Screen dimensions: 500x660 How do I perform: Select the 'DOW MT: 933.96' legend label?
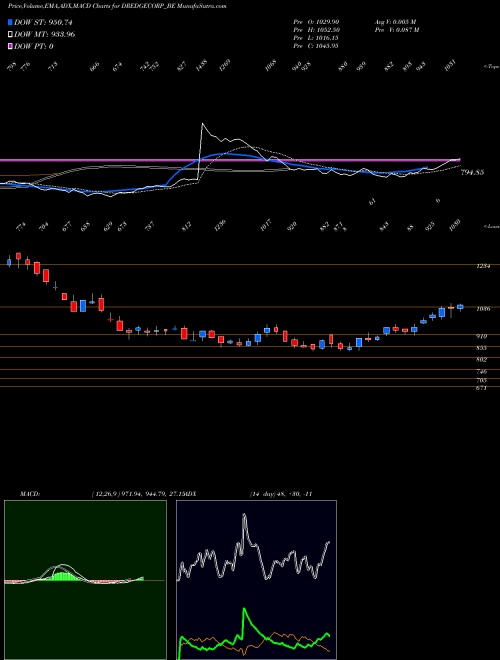(x=45, y=34)
